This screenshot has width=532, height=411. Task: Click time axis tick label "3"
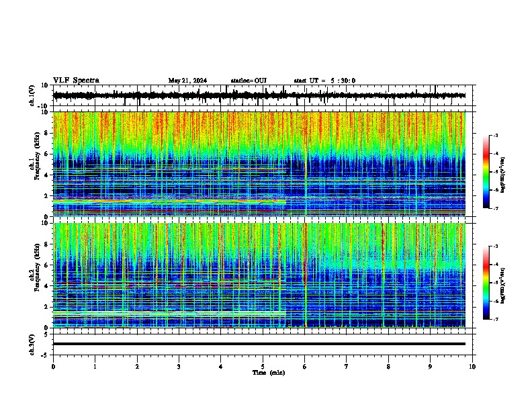pyautogui.click(x=179, y=366)
